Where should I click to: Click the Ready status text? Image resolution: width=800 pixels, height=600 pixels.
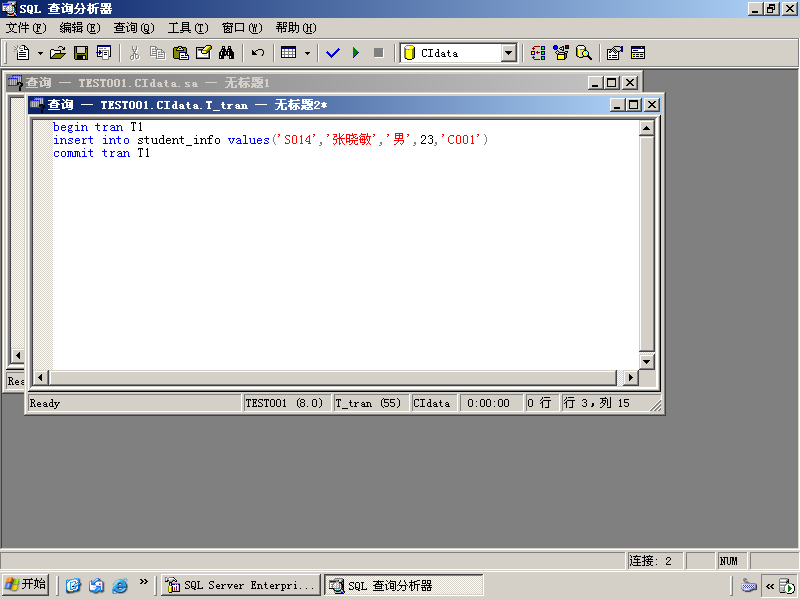[x=44, y=403]
